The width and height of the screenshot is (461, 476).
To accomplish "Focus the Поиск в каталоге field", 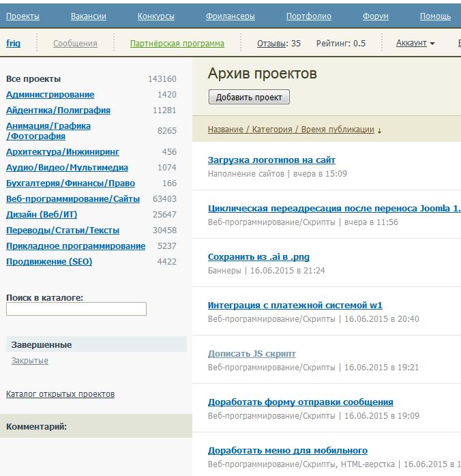I will coord(76,309).
